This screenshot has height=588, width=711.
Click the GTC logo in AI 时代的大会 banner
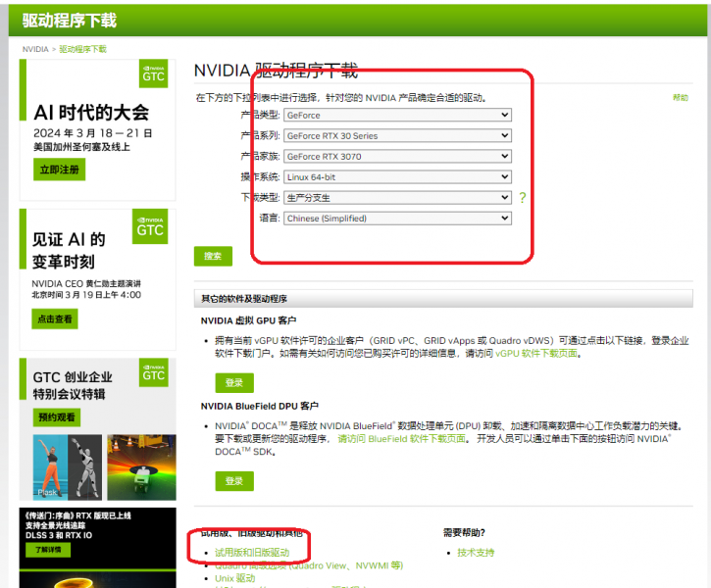point(153,73)
